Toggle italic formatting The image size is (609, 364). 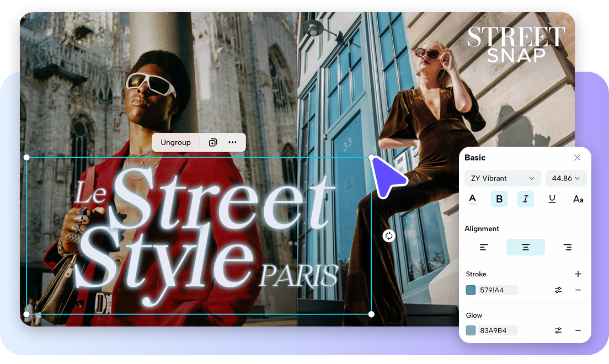pyautogui.click(x=525, y=199)
